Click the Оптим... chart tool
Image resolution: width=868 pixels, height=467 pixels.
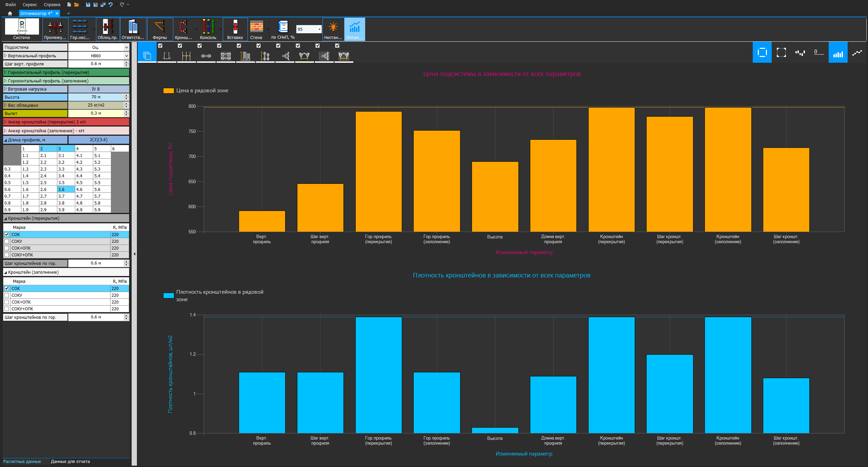(355, 29)
